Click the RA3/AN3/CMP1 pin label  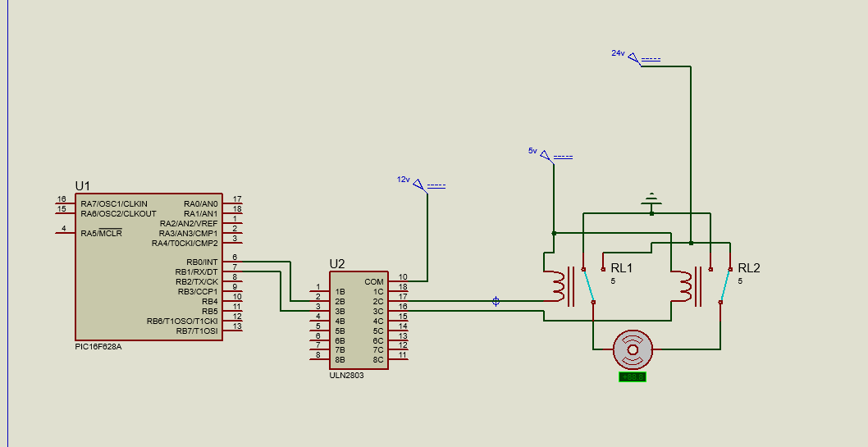pyautogui.click(x=189, y=234)
